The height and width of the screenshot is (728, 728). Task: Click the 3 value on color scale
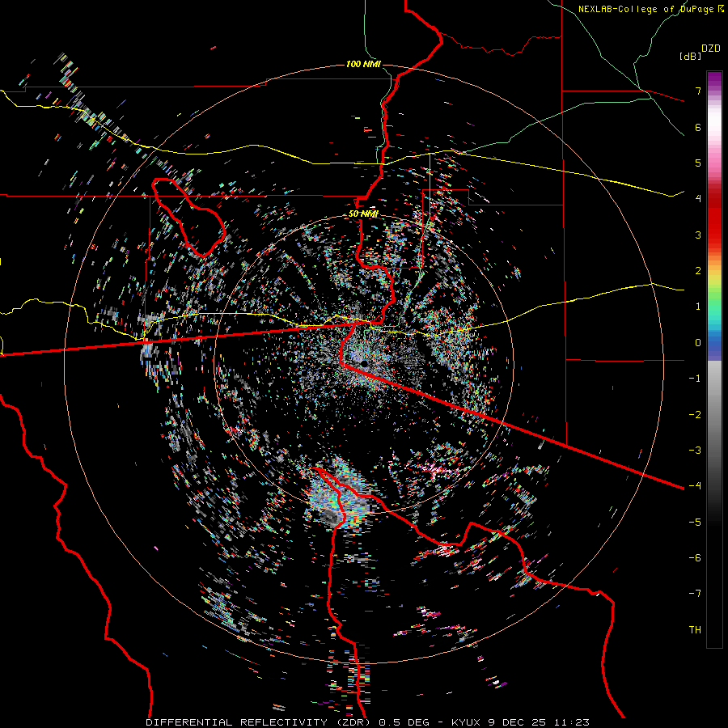tap(698, 235)
